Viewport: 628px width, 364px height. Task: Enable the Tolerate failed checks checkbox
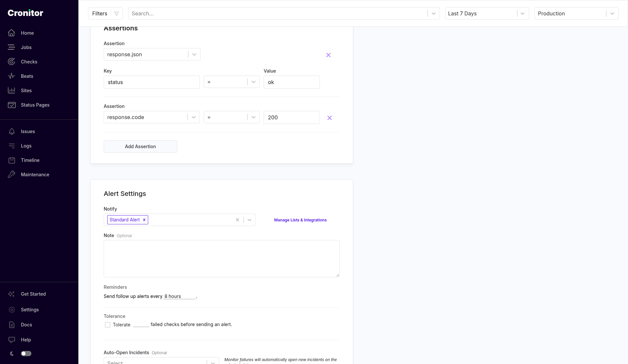[x=108, y=325]
